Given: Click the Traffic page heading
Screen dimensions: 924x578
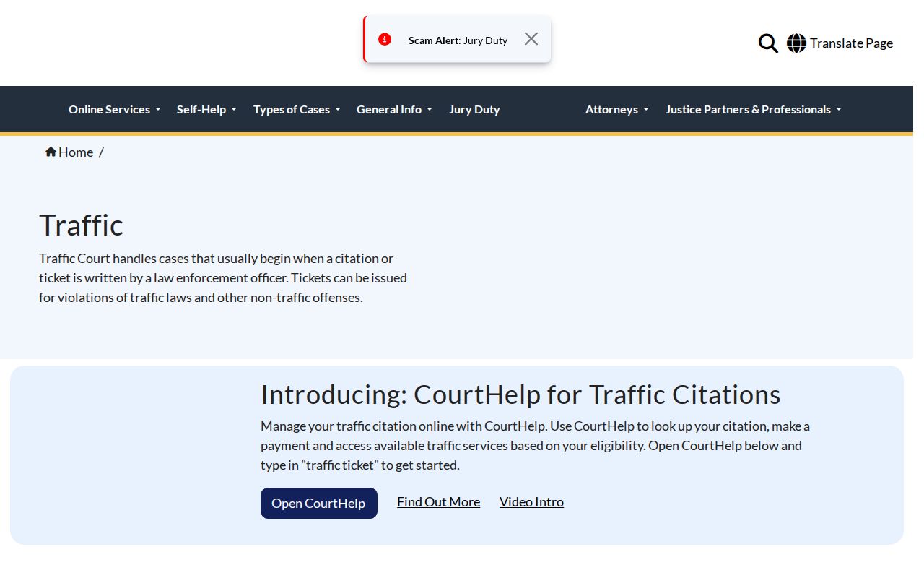Looking at the screenshot, I should coord(81,225).
